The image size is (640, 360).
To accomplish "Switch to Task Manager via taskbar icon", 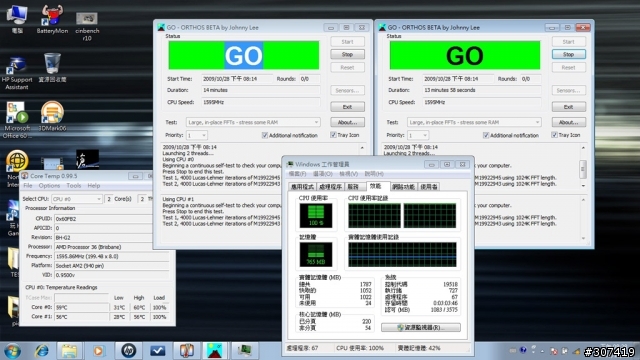I will point(244,350).
